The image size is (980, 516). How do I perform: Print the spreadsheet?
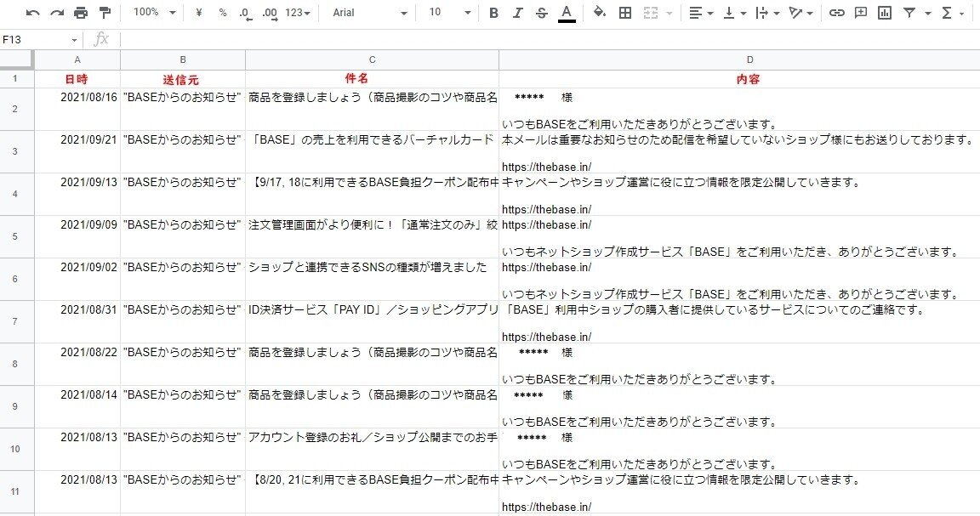pos(81,13)
